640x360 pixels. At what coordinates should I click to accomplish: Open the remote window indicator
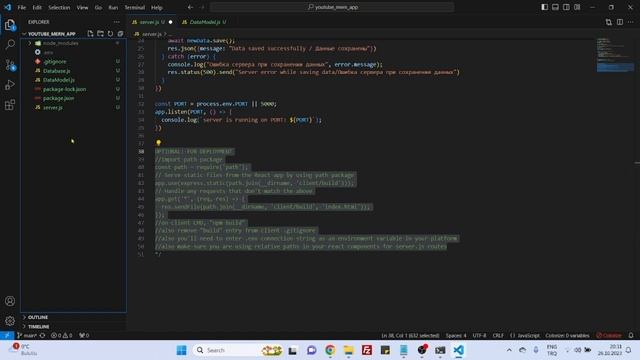[7, 336]
